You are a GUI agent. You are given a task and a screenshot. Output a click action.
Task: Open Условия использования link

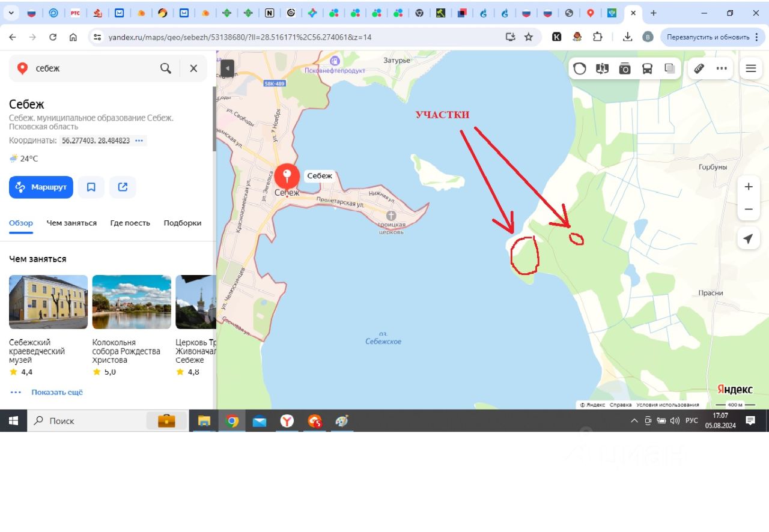pyautogui.click(x=668, y=405)
